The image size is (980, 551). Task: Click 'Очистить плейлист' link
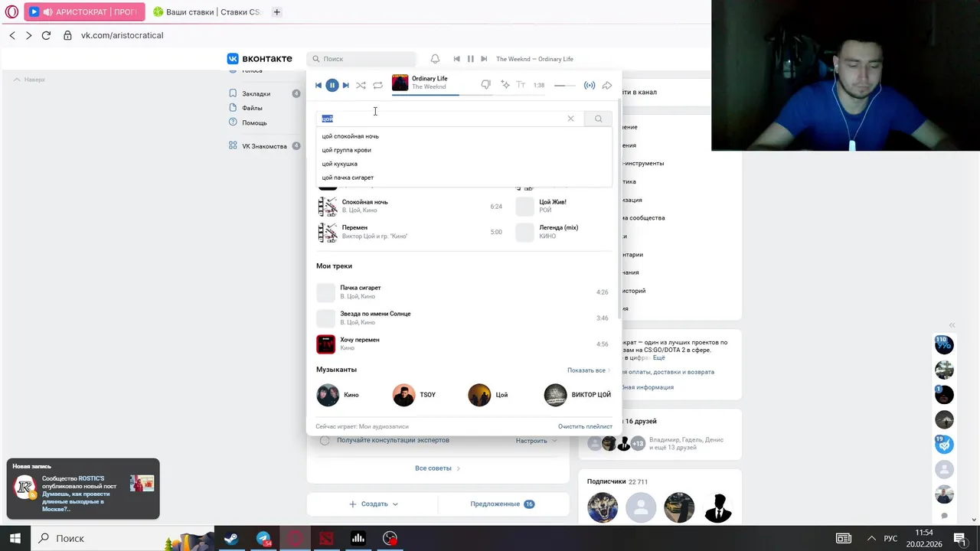(585, 426)
